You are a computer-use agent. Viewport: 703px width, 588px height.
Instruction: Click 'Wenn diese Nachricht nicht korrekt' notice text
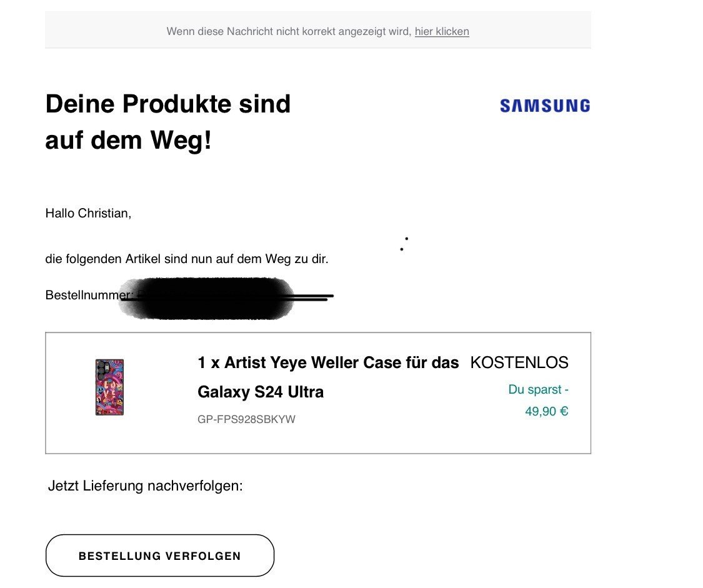tap(289, 31)
